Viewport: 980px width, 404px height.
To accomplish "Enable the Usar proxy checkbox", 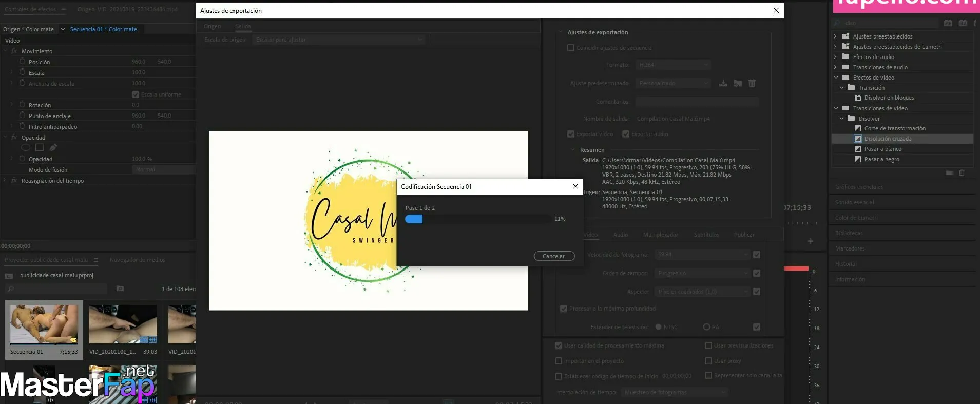I will point(708,361).
